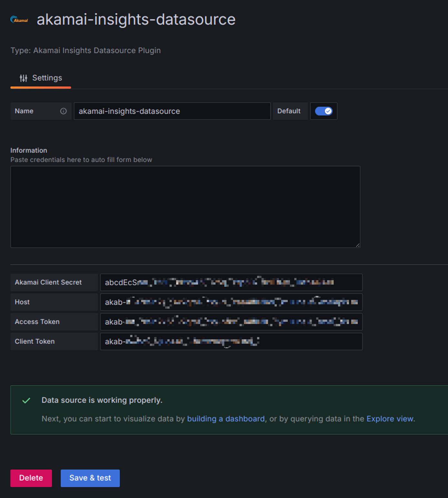Grab the Information textarea resize handle

[x=358, y=245]
